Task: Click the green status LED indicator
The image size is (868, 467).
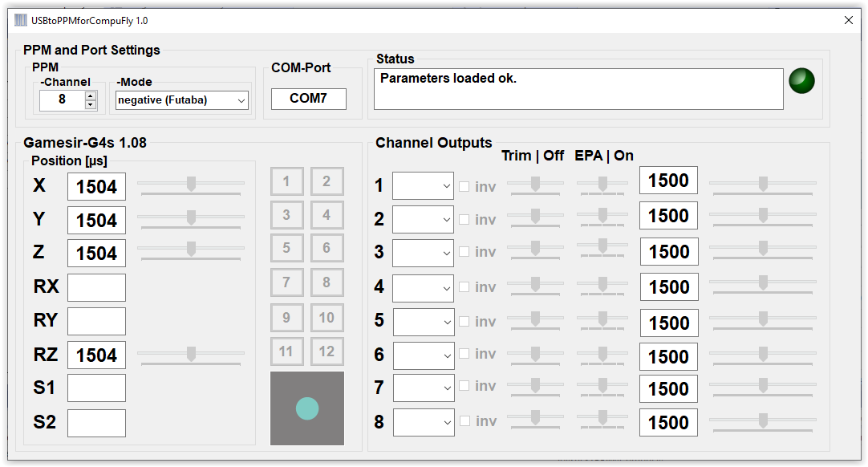Action: 801,79
